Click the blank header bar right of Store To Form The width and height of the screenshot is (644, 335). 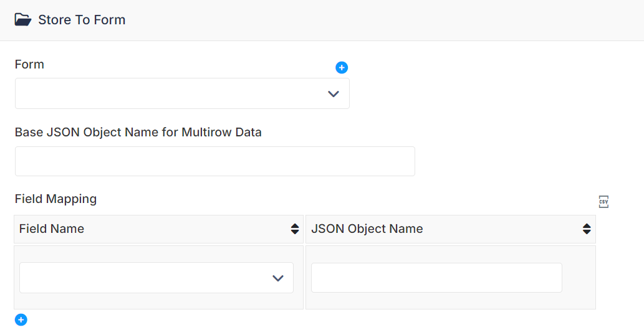tap(385, 20)
